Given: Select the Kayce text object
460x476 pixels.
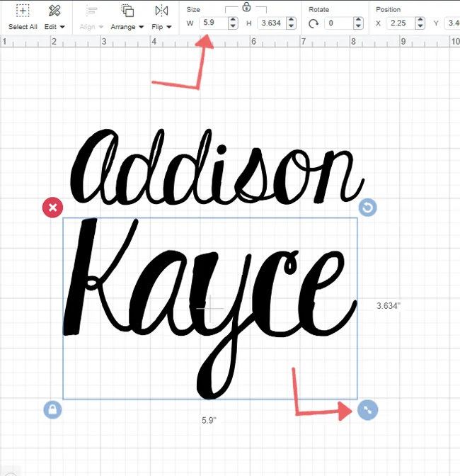Looking at the screenshot, I should [210, 308].
